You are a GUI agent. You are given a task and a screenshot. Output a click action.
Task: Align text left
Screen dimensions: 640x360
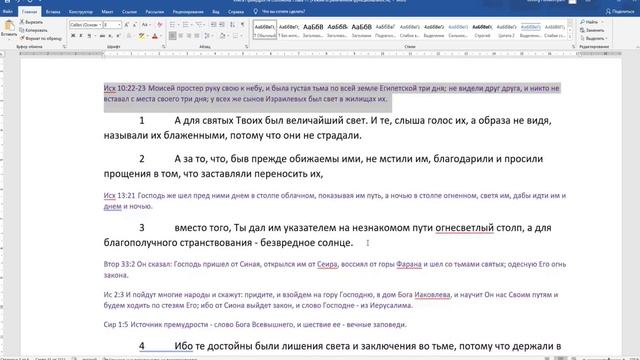[173, 36]
